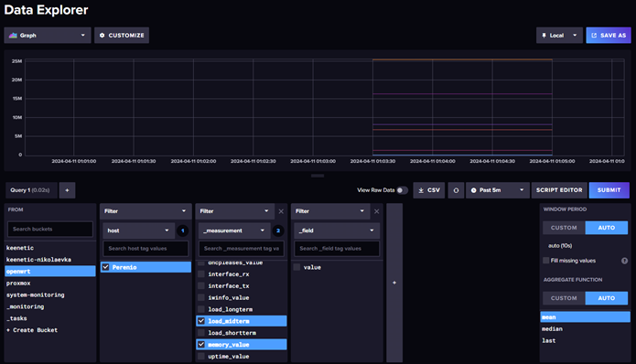Switch Aggregate Function to AUTO
This screenshot has height=364, width=636.
[x=607, y=298]
